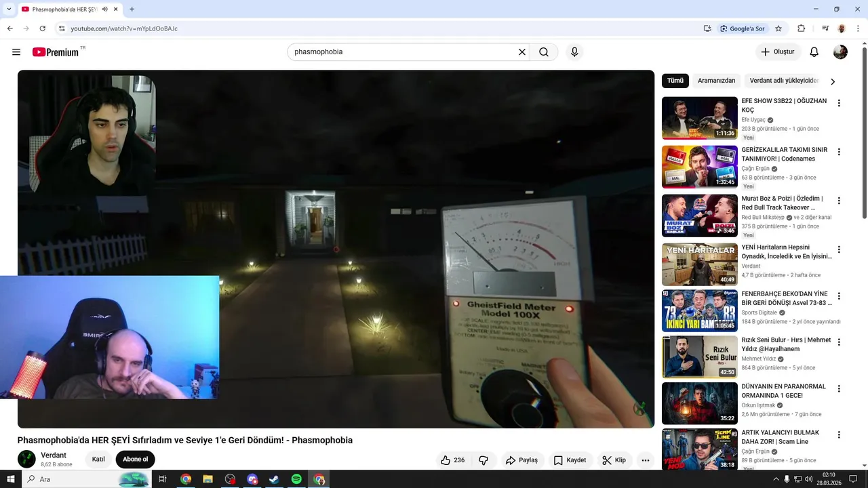Open File Explorer from the taskbar

tap(208, 479)
